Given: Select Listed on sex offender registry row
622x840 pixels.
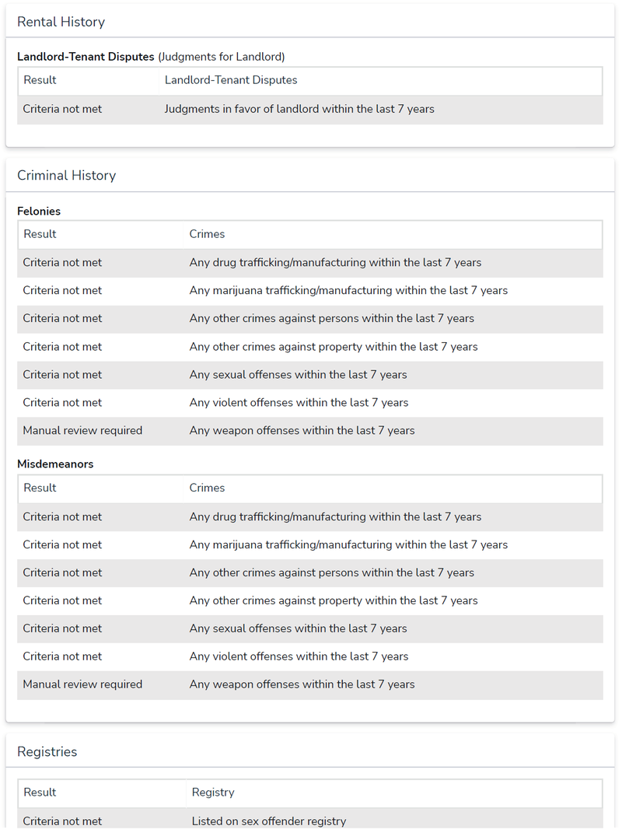Looking at the screenshot, I should click(310, 820).
